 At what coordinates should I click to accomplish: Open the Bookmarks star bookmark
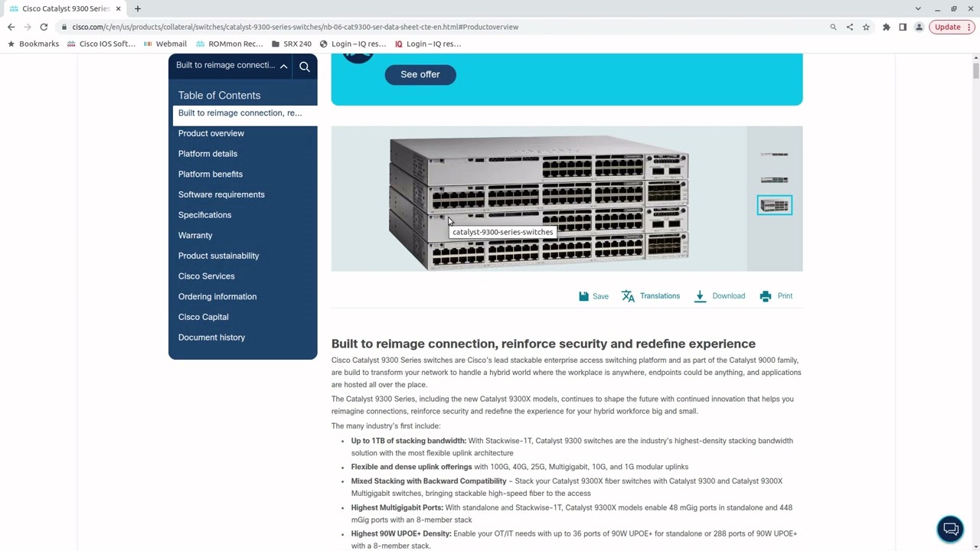[33, 44]
